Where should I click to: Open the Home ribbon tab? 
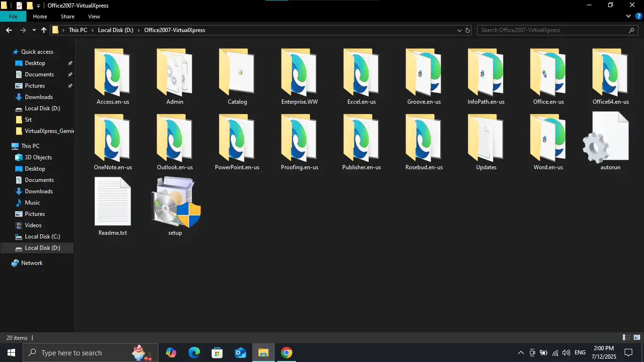(40, 16)
